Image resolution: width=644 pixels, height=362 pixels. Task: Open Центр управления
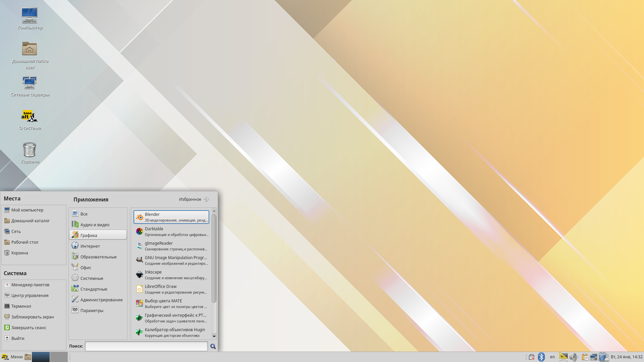pos(30,295)
